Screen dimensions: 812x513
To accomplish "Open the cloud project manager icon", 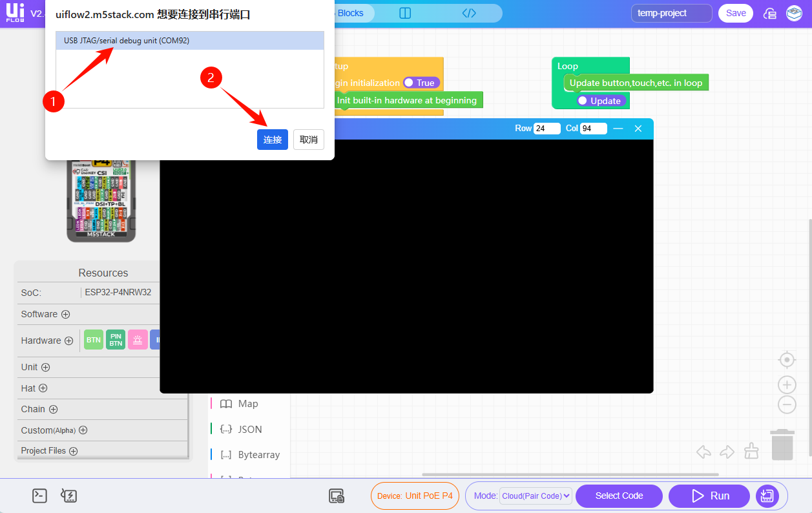I will coord(770,14).
